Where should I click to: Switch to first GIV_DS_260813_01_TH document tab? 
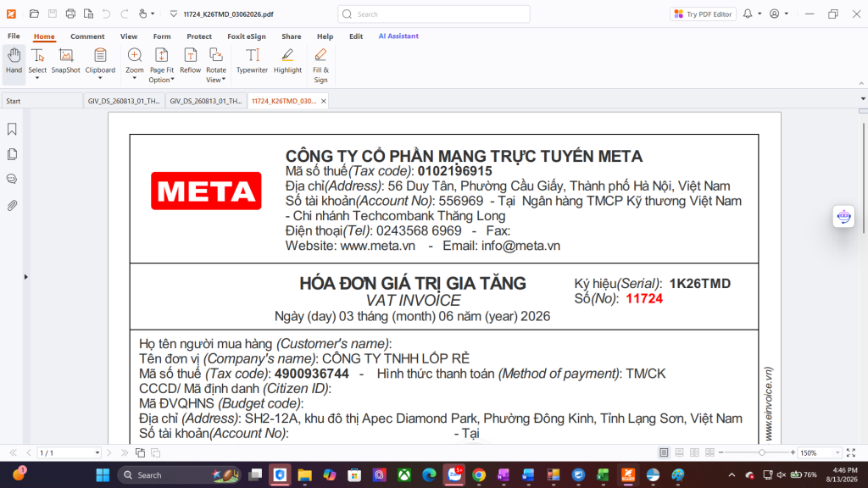point(124,102)
